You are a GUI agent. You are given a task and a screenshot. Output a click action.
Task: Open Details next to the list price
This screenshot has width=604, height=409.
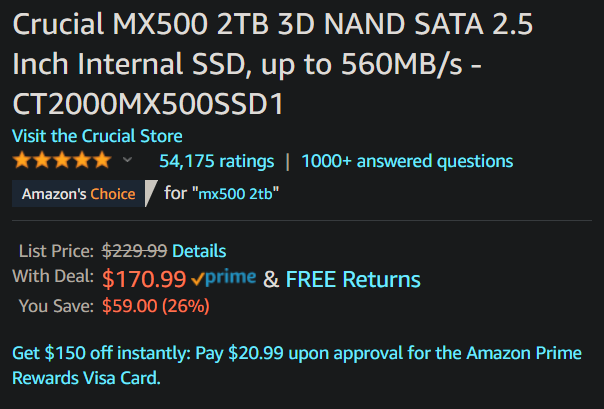[x=199, y=251]
